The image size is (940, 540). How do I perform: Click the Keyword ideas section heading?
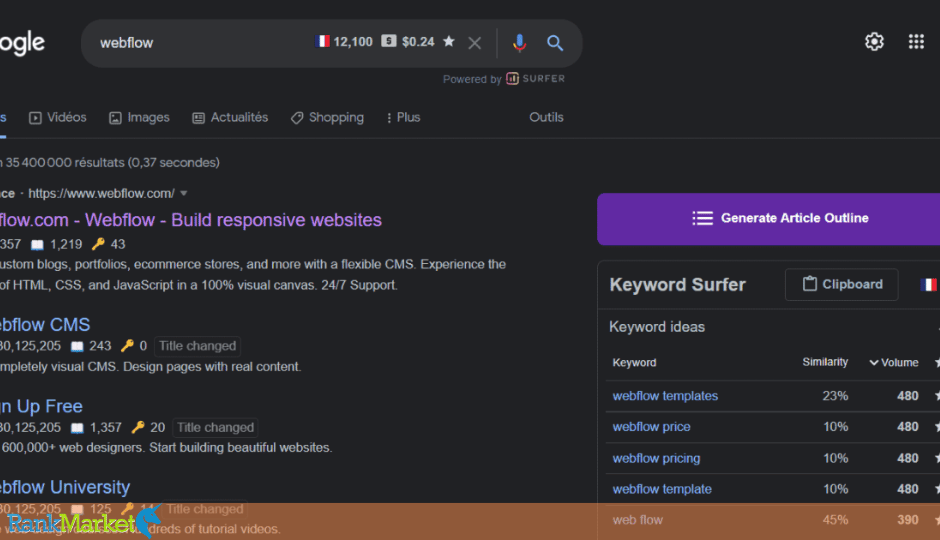click(657, 327)
